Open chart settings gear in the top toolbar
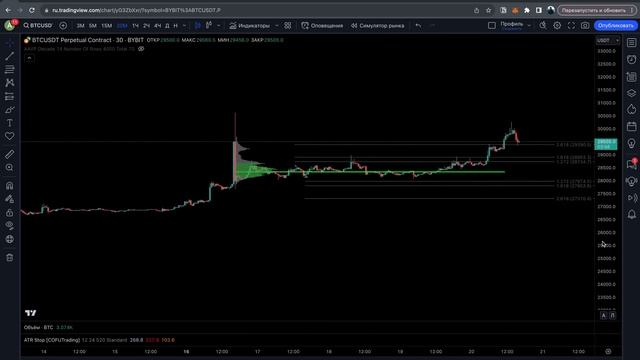 pyautogui.click(x=557, y=25)
